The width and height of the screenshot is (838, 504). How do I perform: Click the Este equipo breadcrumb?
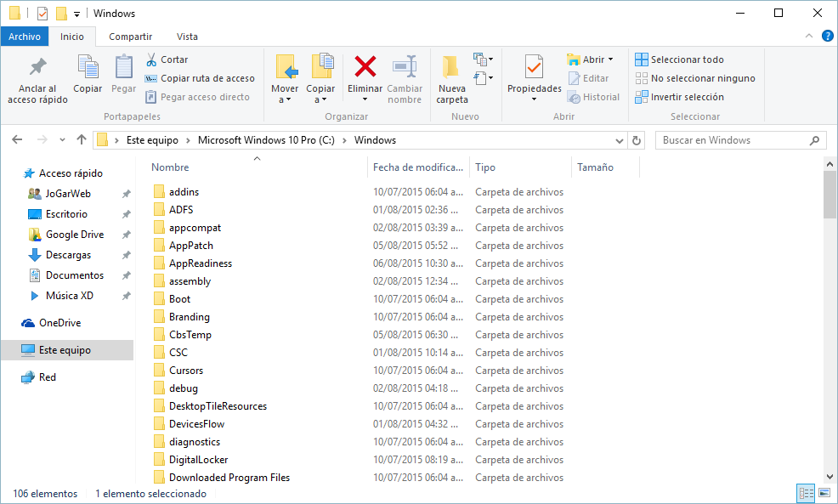(152, 140)
